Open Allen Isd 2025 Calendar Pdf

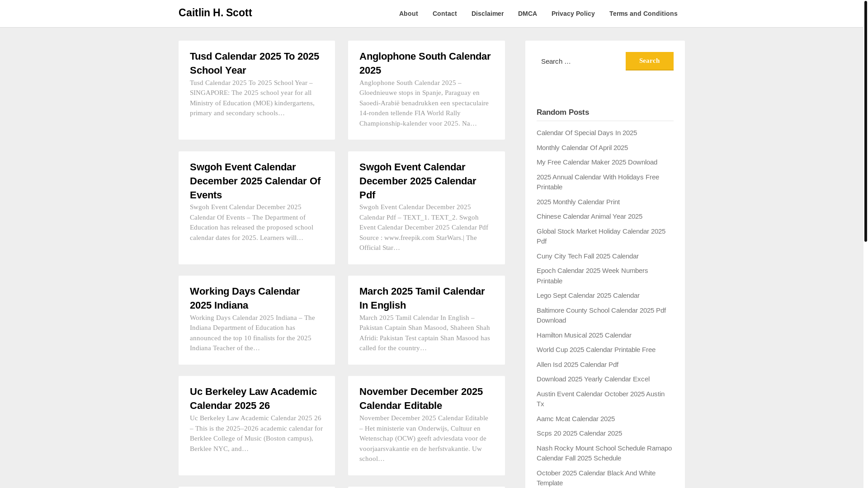tap(577, 365)
